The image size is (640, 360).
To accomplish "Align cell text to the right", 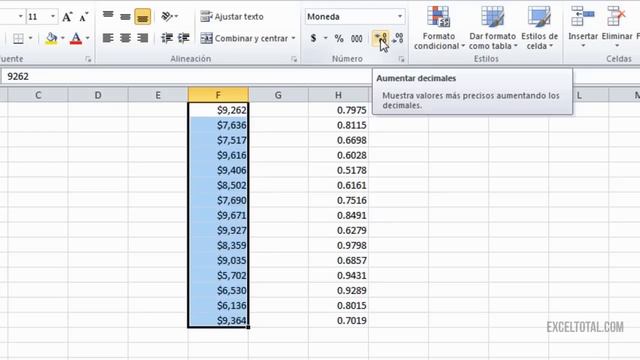I will click(x=142, y=38).
